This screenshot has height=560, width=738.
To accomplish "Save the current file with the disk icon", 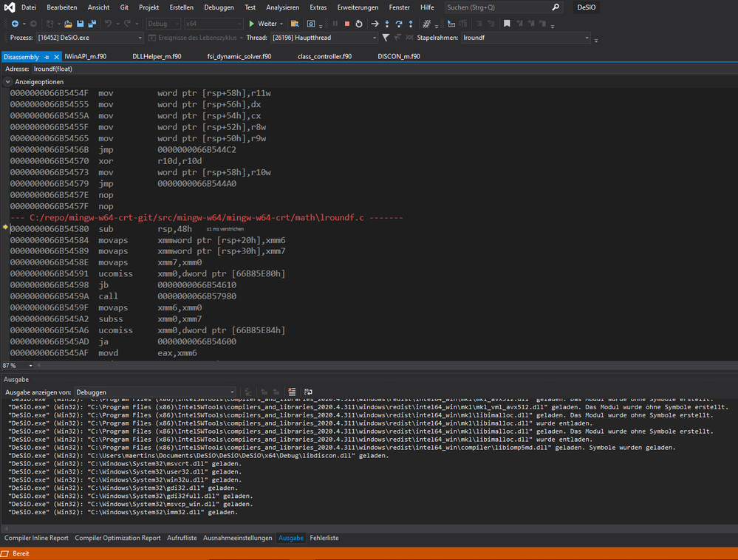I will tap(80, 24).
